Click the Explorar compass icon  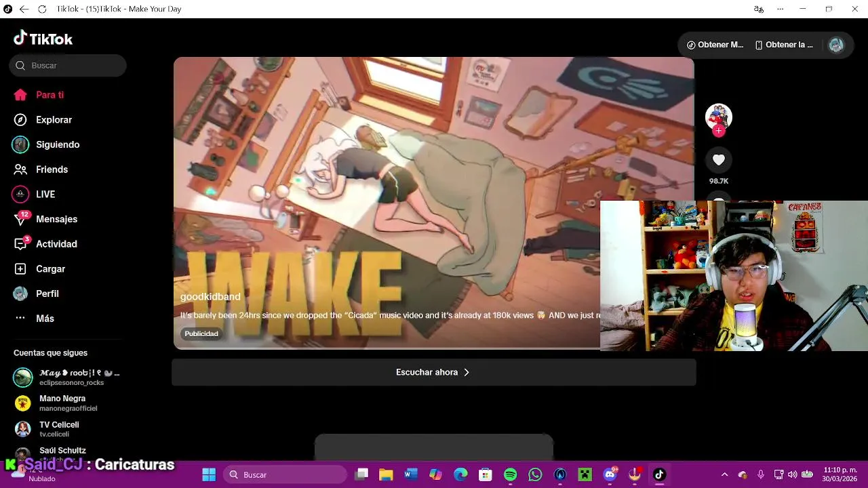tap(20, 120)
